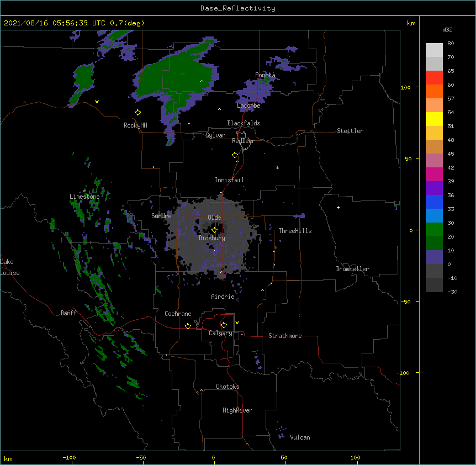Click the -30 value on the dBZ legend

coord(452,292)
